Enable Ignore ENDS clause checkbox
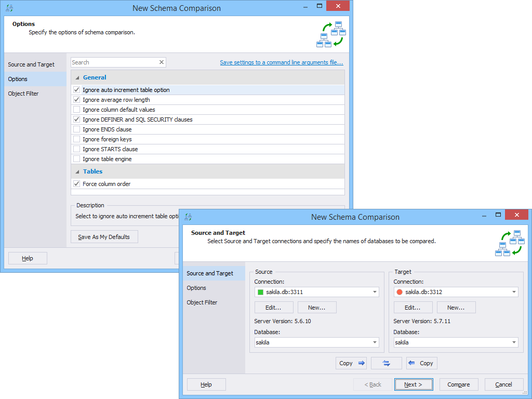The height and width of the screenshot is (399, 532). pos(77,129)
